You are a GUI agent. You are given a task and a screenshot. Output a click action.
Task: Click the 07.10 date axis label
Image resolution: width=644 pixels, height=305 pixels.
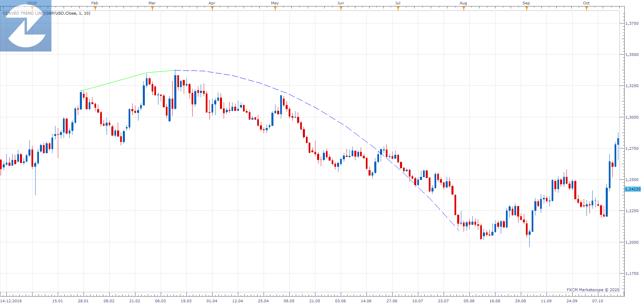click(598, 301)
